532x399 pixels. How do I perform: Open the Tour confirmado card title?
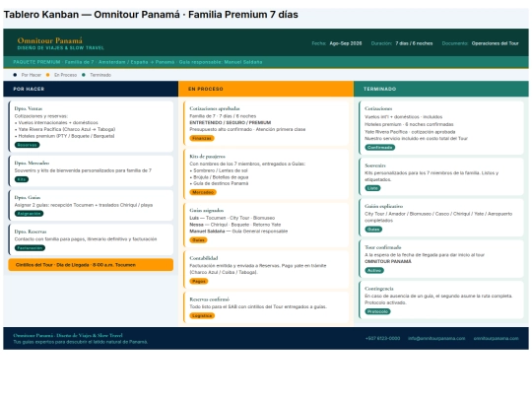tap(383, 247)
